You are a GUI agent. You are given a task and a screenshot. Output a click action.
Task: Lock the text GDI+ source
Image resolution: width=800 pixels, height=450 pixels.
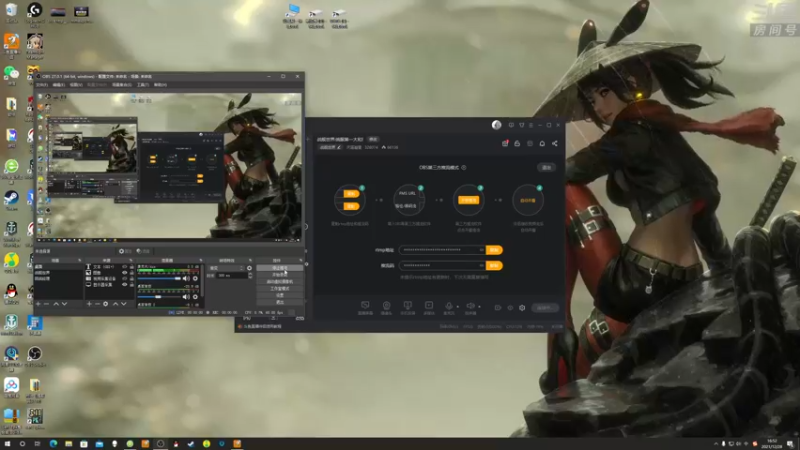pyautogui.click(x=132, y=267)
